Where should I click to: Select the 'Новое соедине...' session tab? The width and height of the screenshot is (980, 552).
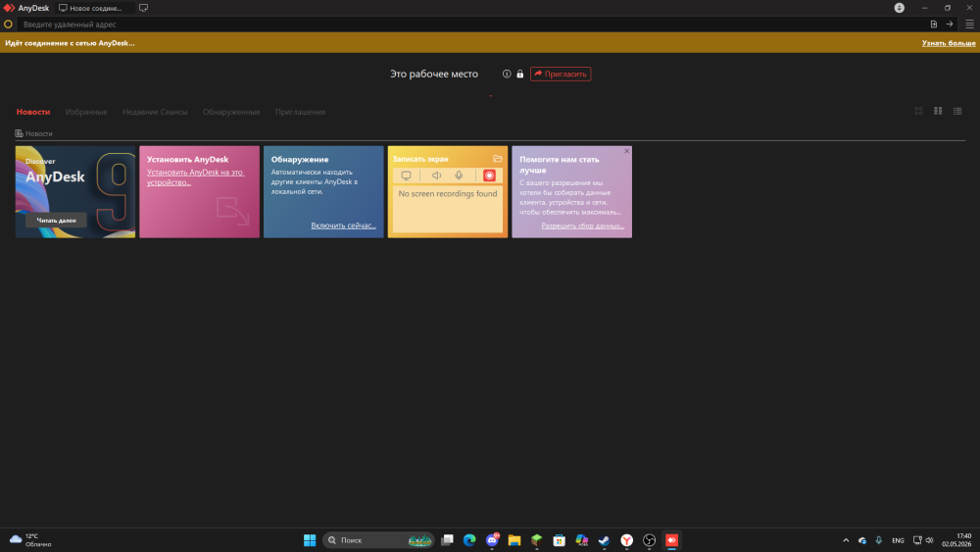pos(94,8)
